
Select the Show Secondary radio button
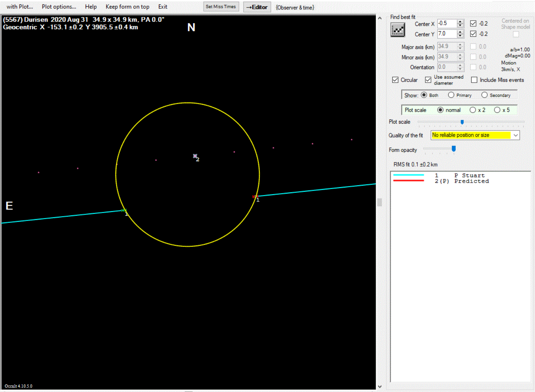pyautogui.click(x=484, y=95)
